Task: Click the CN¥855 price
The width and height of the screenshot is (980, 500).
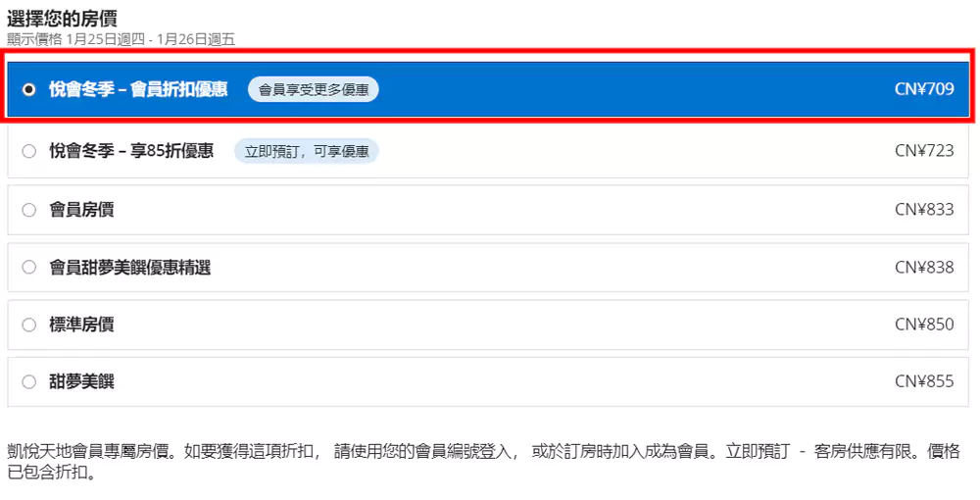Action: click(x=924, y=381)
